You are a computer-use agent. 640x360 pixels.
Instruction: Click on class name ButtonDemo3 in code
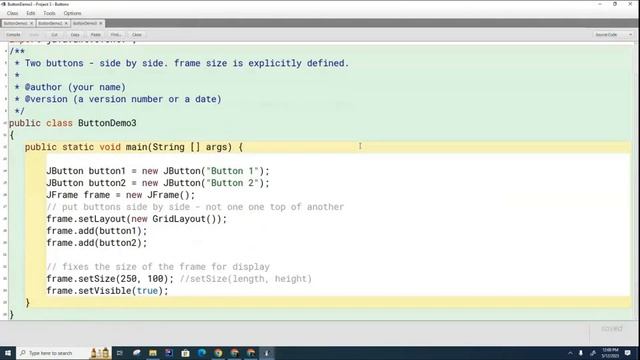(107, 123)
